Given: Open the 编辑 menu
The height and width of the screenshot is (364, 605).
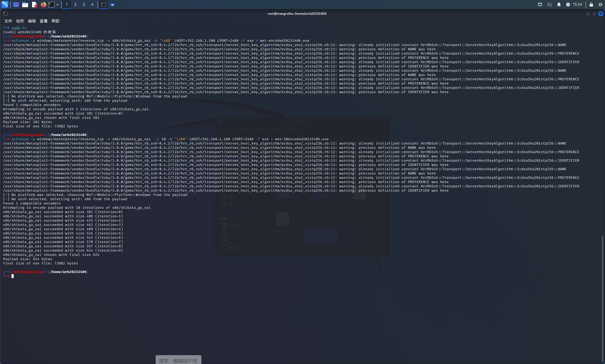Looking at the screenshot, I should pos(32,21).
